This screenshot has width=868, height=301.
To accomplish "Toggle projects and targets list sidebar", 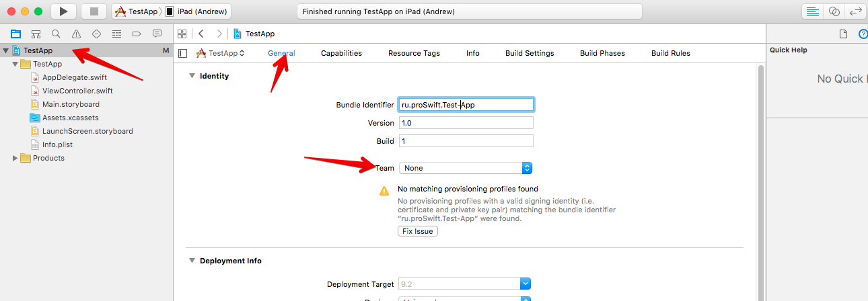I will pyautogui.click(x=182, y=53).
